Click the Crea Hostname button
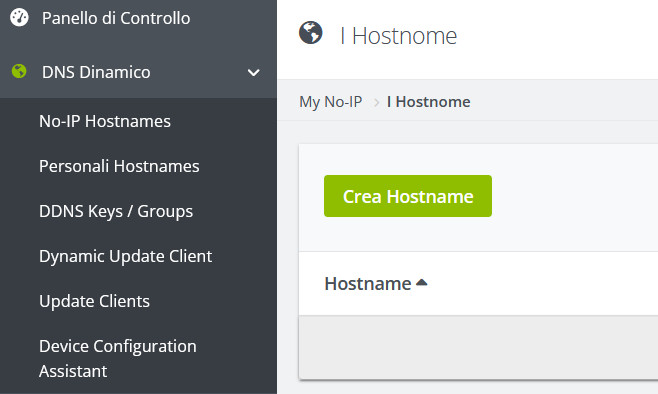Screen dimensions: 658x394 [408, 196]
